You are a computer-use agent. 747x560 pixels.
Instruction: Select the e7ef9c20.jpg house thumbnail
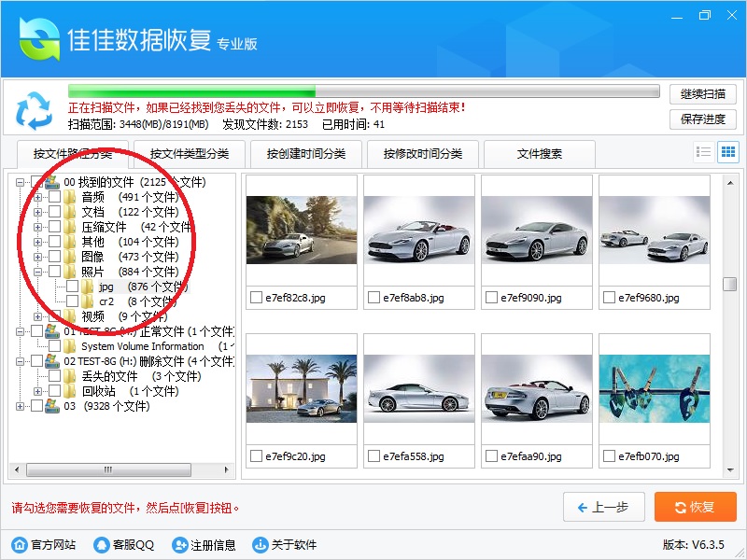tap(302, 388)
